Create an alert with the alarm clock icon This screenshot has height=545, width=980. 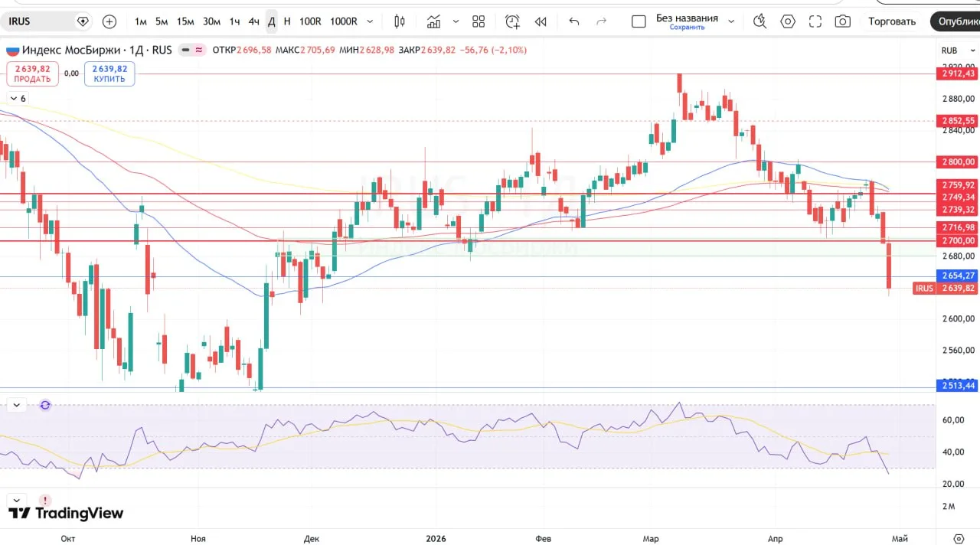(x=512, y=21)
